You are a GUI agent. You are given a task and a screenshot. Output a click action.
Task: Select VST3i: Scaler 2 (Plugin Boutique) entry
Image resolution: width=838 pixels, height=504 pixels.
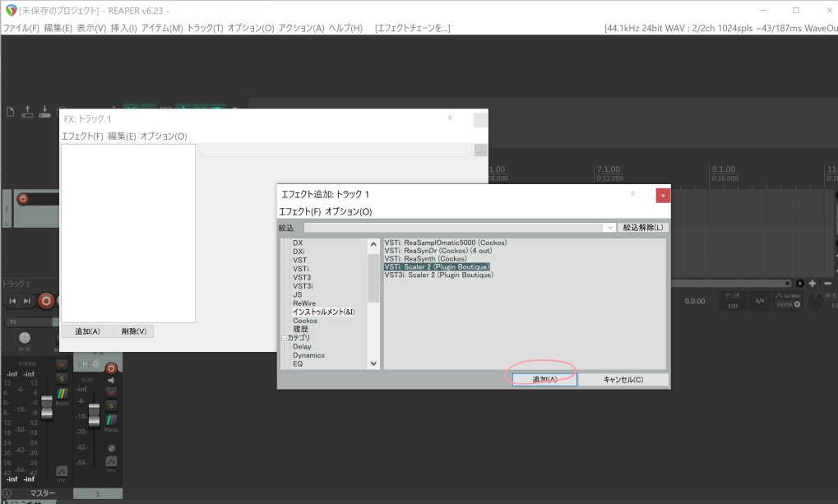(x=439, y=275)
